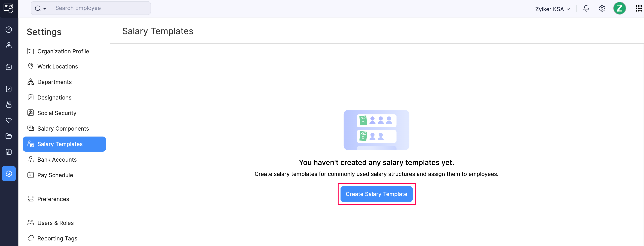Open the Leave calendar icon in sidebar
644x246 pixels.
point(9,67)
